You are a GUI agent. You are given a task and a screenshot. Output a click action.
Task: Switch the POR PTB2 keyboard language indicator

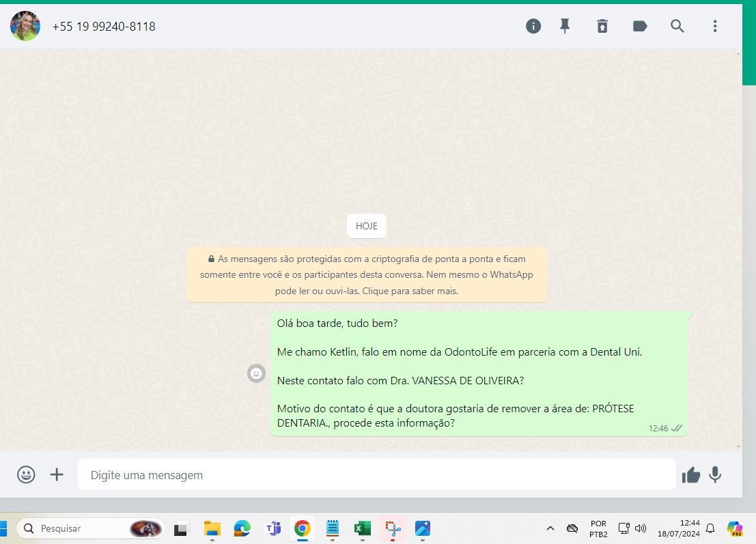(x=598, y=528)
